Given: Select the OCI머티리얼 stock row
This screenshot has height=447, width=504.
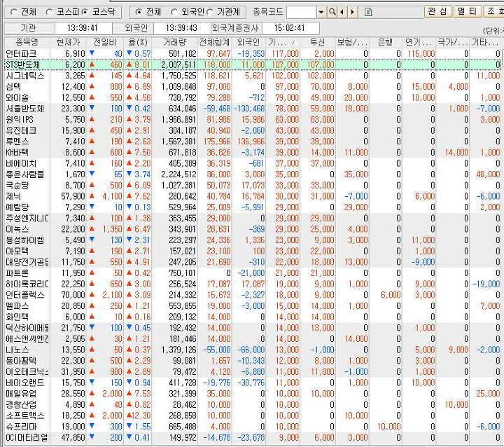Looking at the screenshot, I should 252,437.
